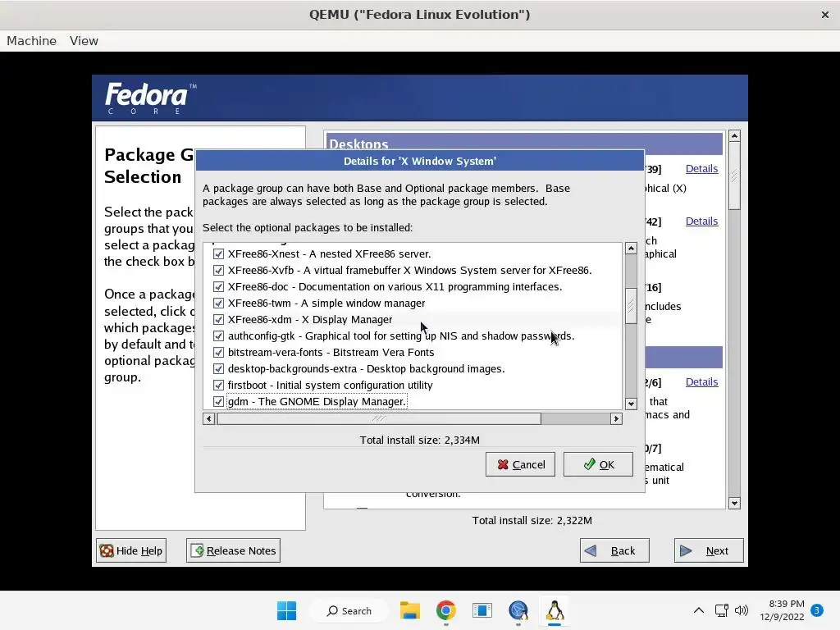Open the View menu in QEMU
Screen dimensions: 840x630
(84, 41)
